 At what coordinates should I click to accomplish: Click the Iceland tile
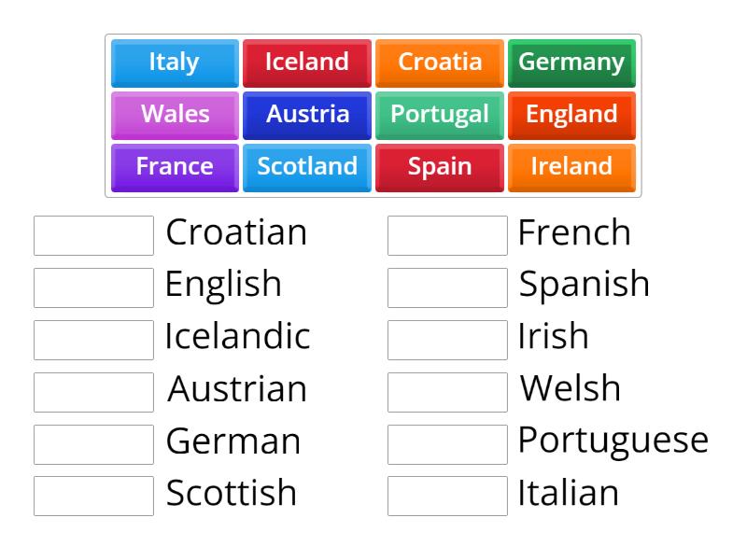(306, 63)
